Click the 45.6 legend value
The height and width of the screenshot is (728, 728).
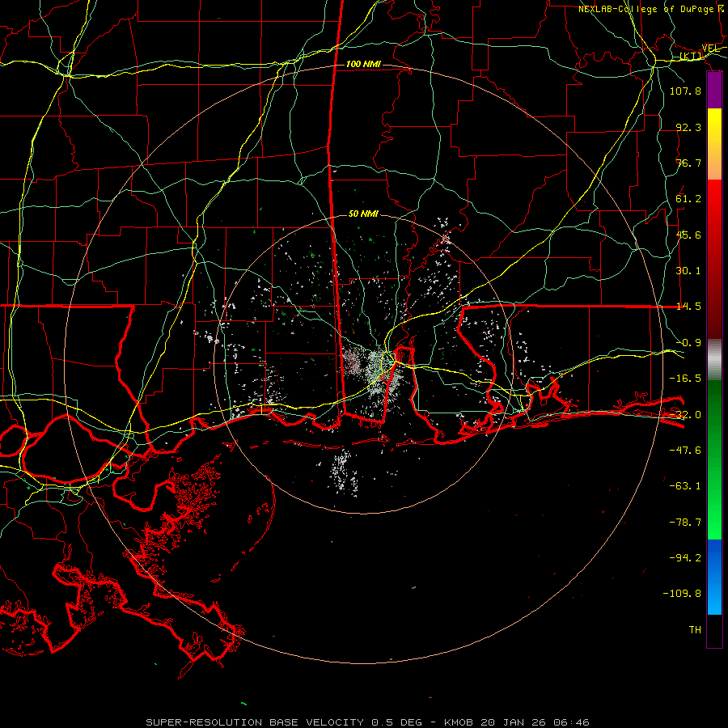tap(688, 235)
